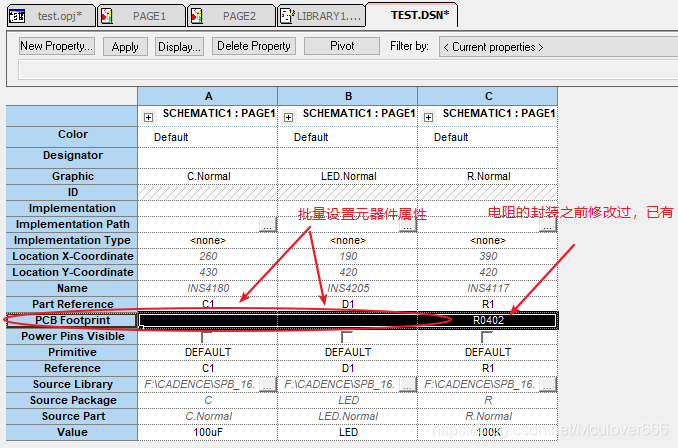The width and height of the screenshot is (678, 448).
Task: Click the New Property button
Action: pyautogui.click(x=57, y=46)
